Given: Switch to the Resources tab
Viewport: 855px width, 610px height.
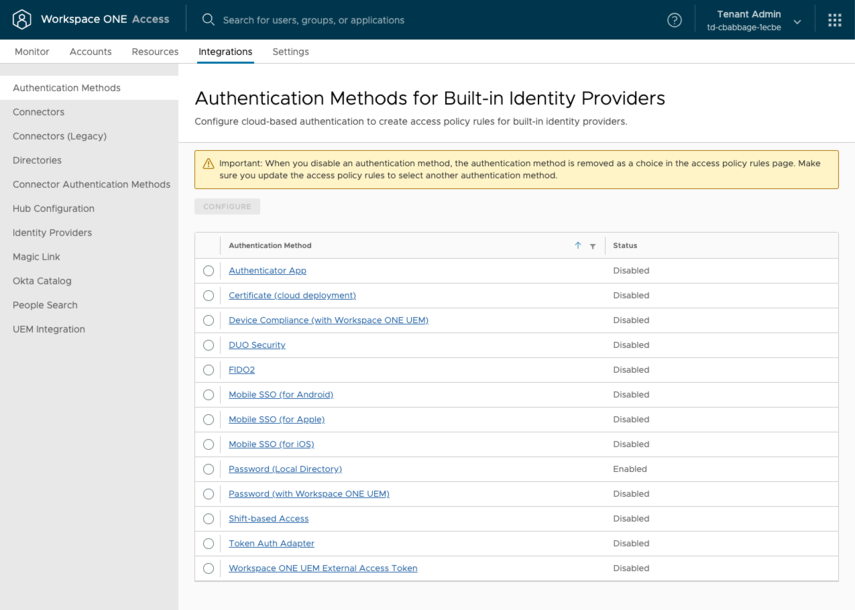Looking at the screenshot, I should click(155, 52).
